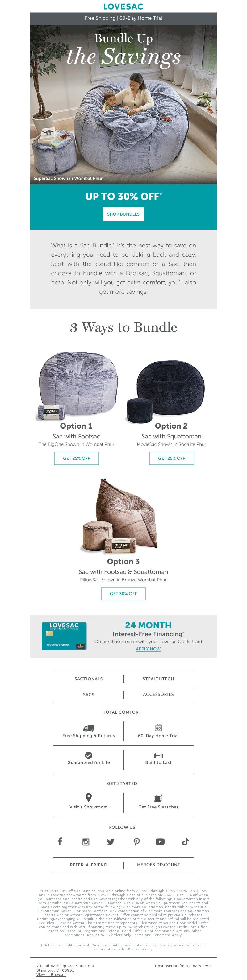
Task: Click the Get Free Swatches icon
Action: [x=158, y=798]
